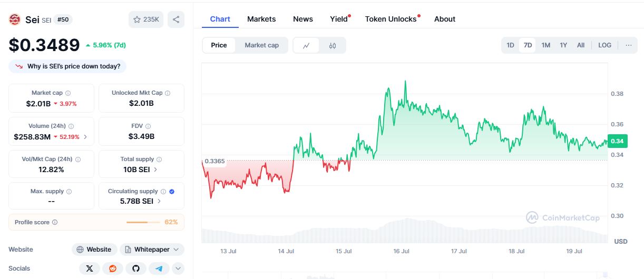Click the Profile score progress bar
The width and height of the screenshot is (644, 279).
click(x=143, y=222)
